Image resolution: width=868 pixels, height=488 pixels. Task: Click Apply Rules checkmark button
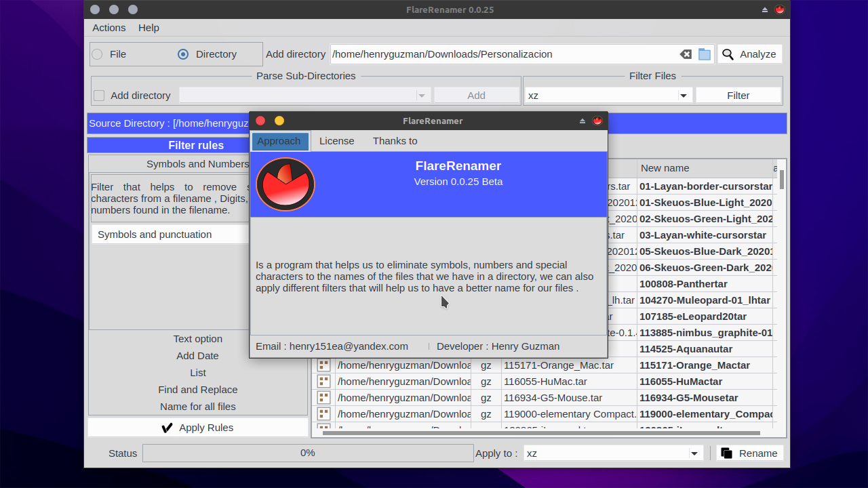click(x=197, y=428)
